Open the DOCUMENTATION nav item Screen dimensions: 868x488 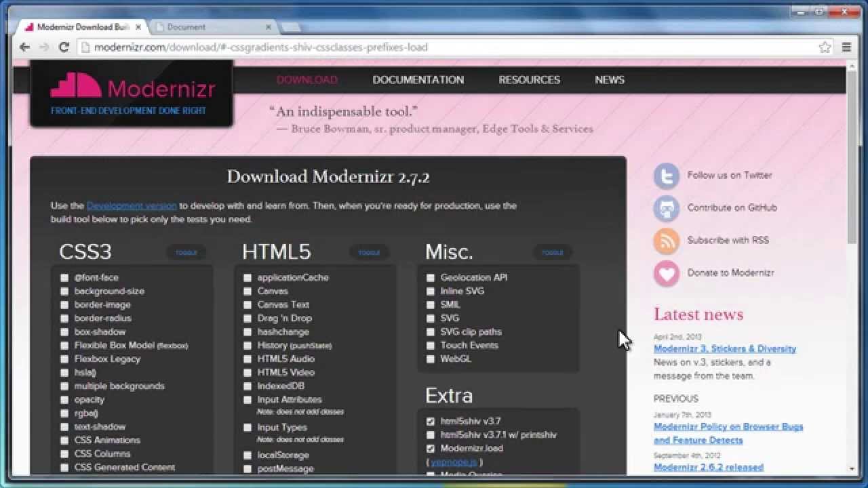(x=418, y=80)
